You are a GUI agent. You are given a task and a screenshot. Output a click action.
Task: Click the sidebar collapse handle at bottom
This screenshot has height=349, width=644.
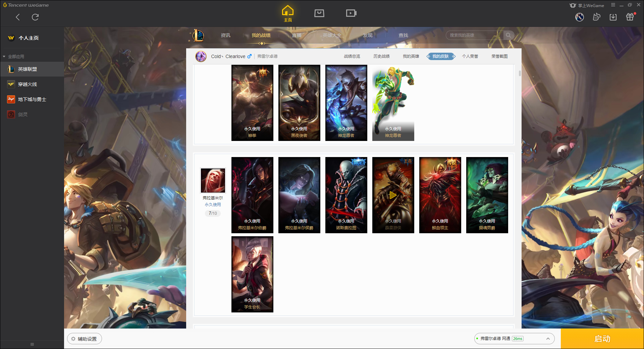click(32, 344)
